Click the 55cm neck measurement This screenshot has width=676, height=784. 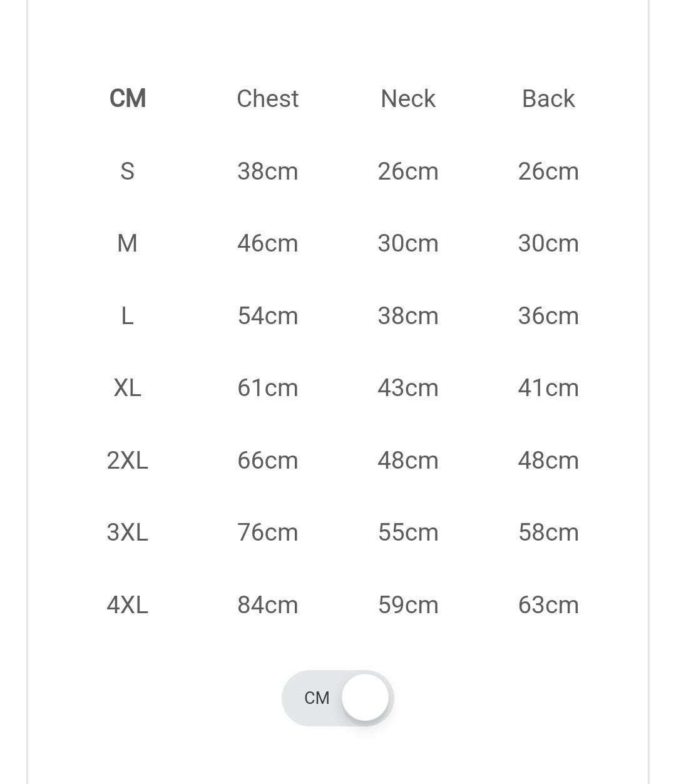coord(407,532)
